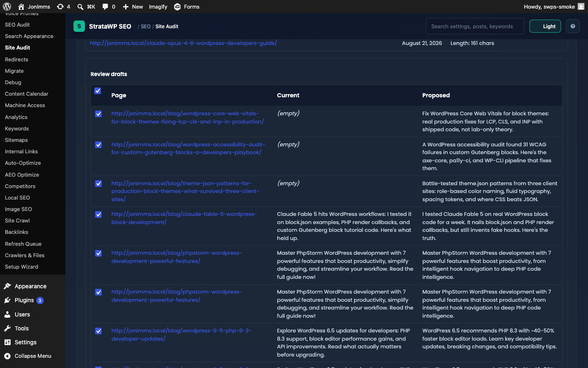Select Site Audit in the sidebar
This screenshot has height=368, width=588.
click(x=18, y=47)
